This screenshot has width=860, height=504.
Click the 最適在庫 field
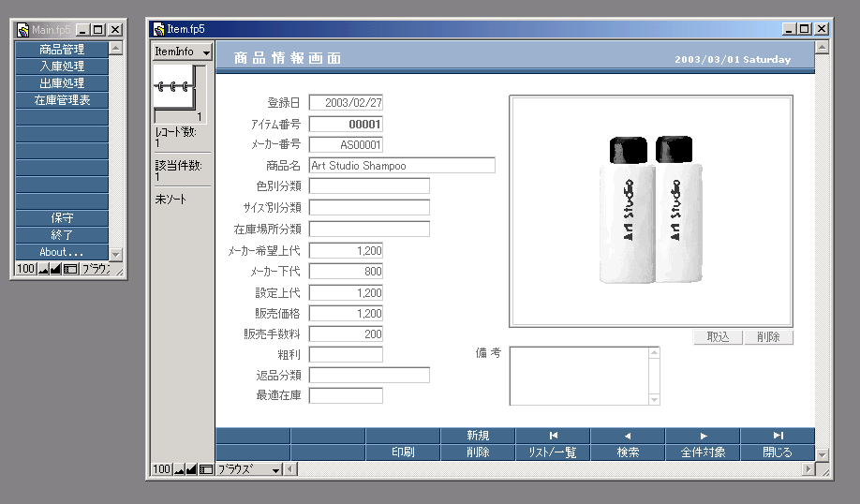(346, 396)
